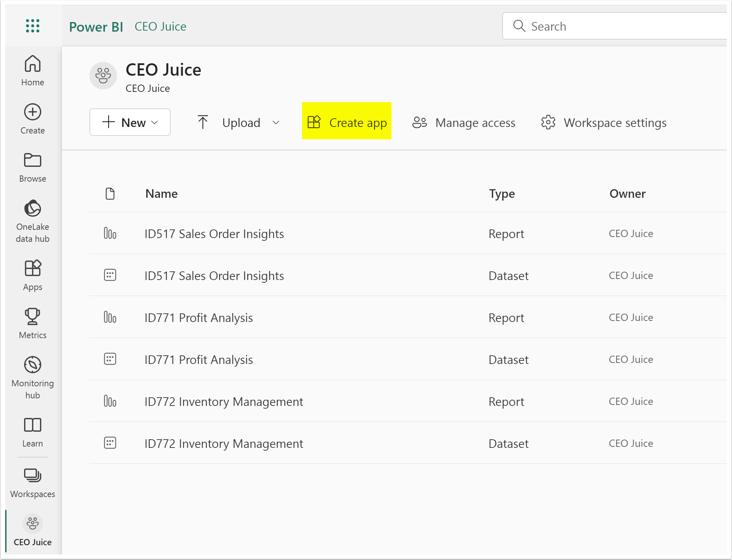Image resolution: width=732 pixels, height=560 pixels.
Task: Open the ID771 Profit Analysis report
Action: click(x=198, y=318)
